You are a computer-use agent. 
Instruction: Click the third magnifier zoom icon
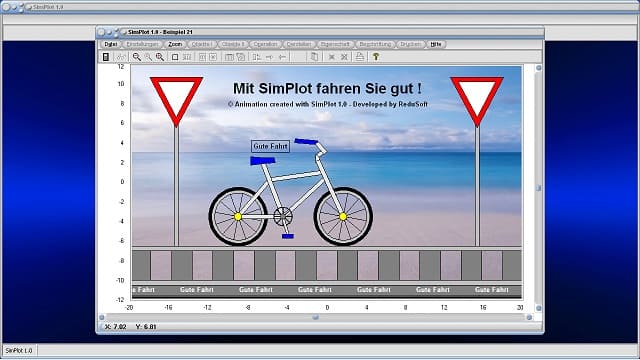coord(160,57)
